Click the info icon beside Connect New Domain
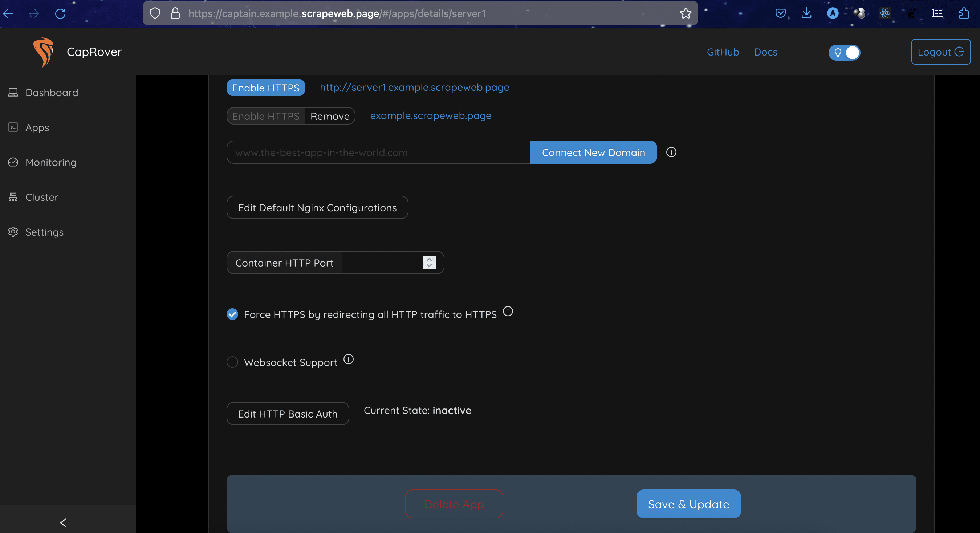980x533 pixels. 671,152
